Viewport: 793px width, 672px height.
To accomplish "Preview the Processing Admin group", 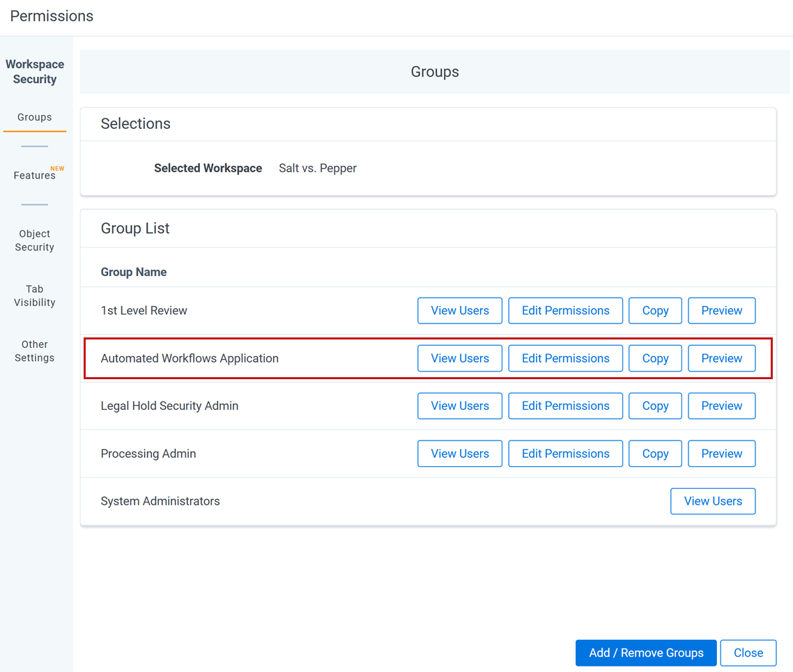I will coord(722,453).
